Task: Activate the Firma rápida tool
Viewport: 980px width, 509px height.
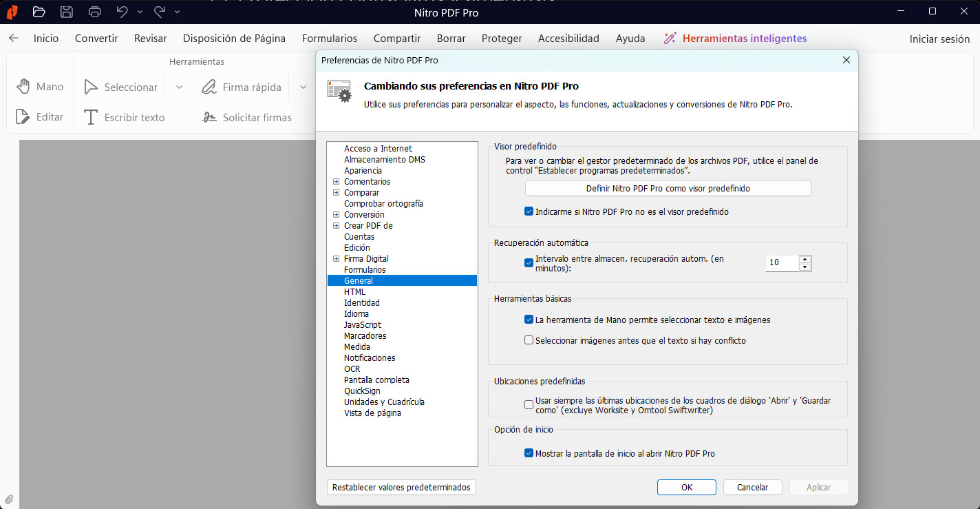Action: pos(242,87)
